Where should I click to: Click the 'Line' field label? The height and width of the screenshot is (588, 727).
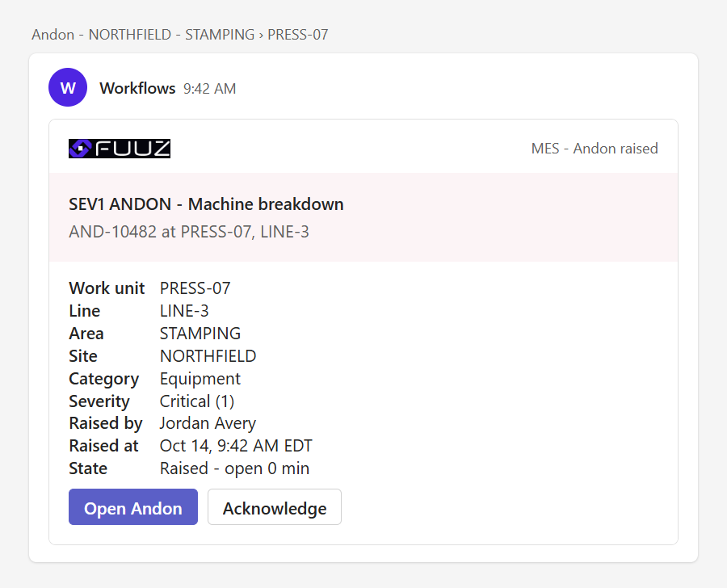(84, 311)
